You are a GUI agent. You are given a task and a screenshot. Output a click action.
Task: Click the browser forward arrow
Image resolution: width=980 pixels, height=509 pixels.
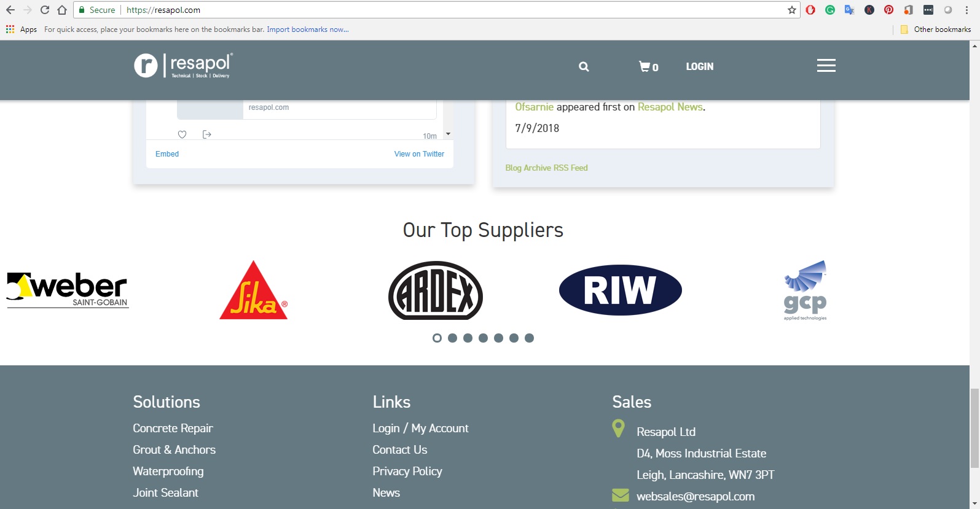point(27,10)
